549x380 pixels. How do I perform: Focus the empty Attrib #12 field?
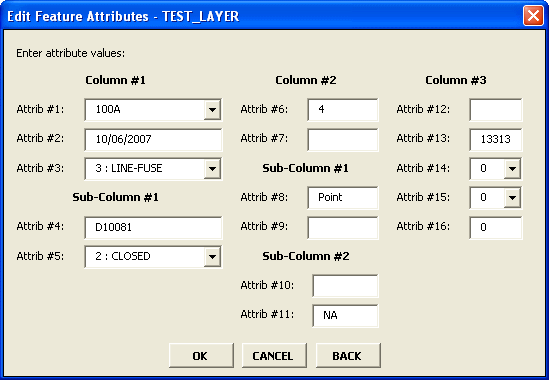(495, 110)
